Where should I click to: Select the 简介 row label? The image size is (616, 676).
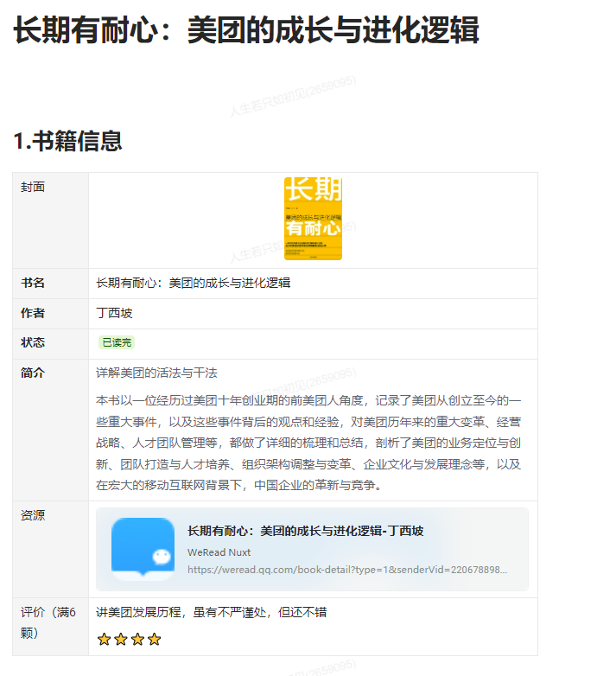(x=33, y=373)
